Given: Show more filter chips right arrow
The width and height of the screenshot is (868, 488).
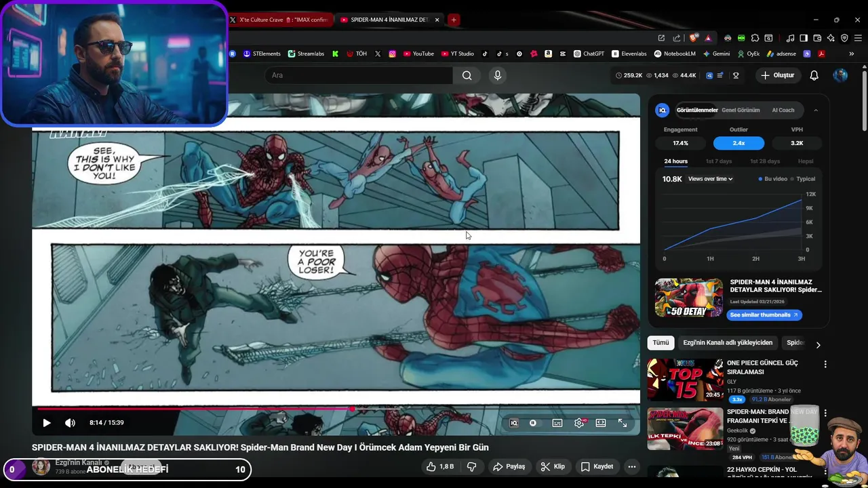Looking at the screenshot, I should [818, 344].
